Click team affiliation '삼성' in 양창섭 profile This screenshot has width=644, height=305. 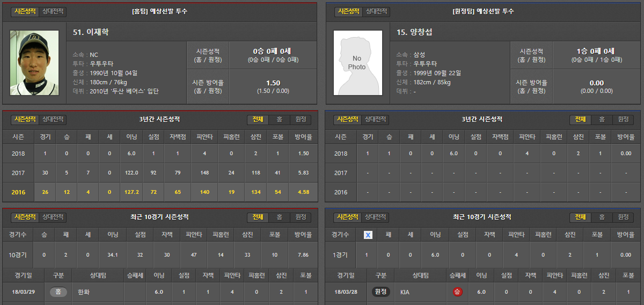(419, 54)
